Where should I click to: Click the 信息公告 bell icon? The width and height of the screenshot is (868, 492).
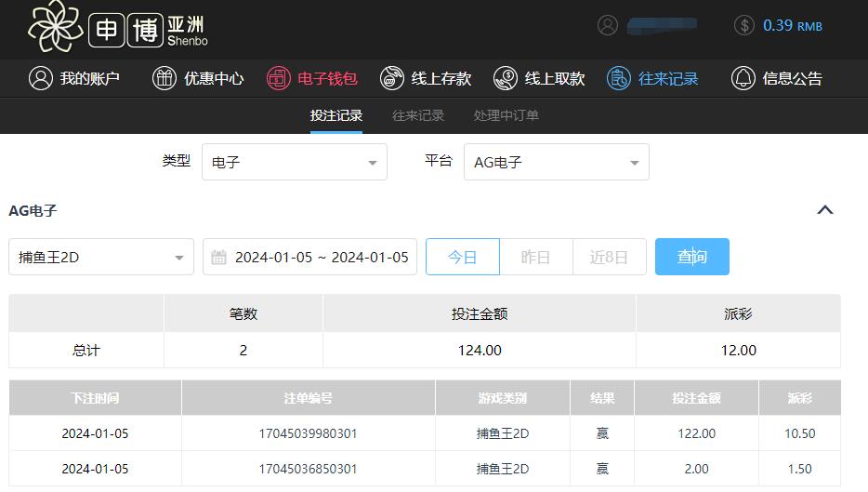point(743,78)
